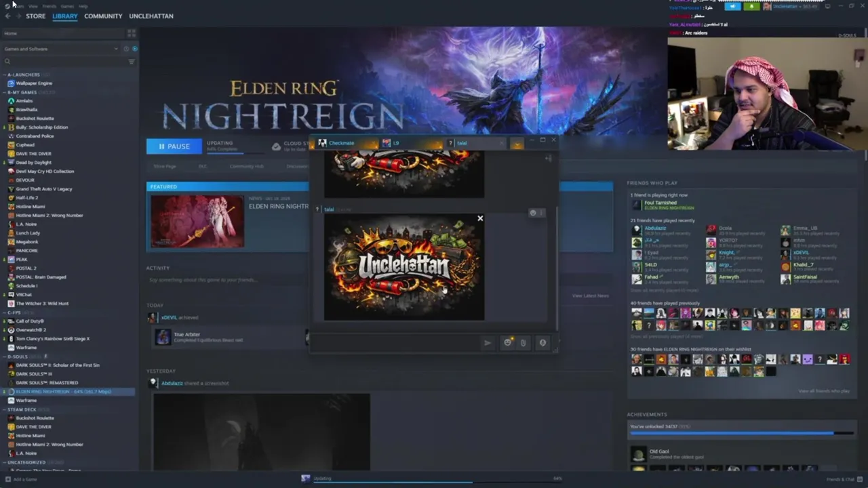Close the pasted Unclehattan image preview
Screen dimensions: 868x488
(x=480, y=218)
